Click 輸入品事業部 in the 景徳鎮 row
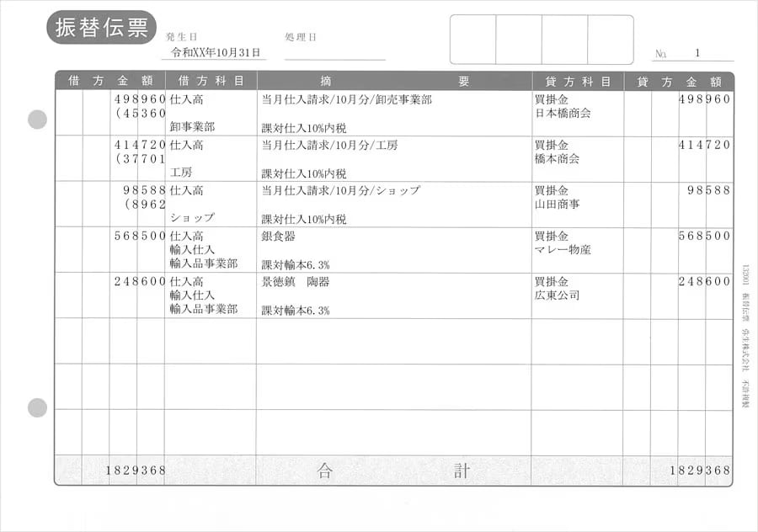Image resolution: width=758 pixels, height=532 pixels. pos(204,309)
